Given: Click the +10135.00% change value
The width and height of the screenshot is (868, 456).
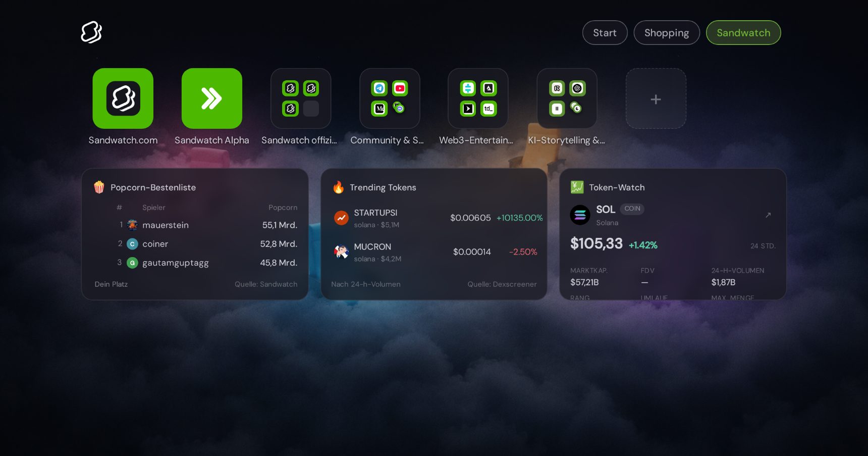Looking at the screenshot, I should point(520,218).
